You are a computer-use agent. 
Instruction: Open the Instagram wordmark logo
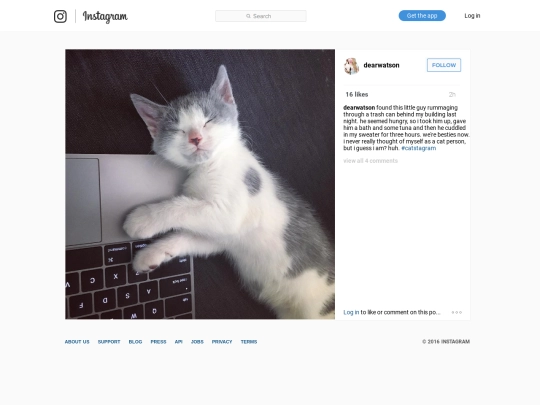[105, 16]
